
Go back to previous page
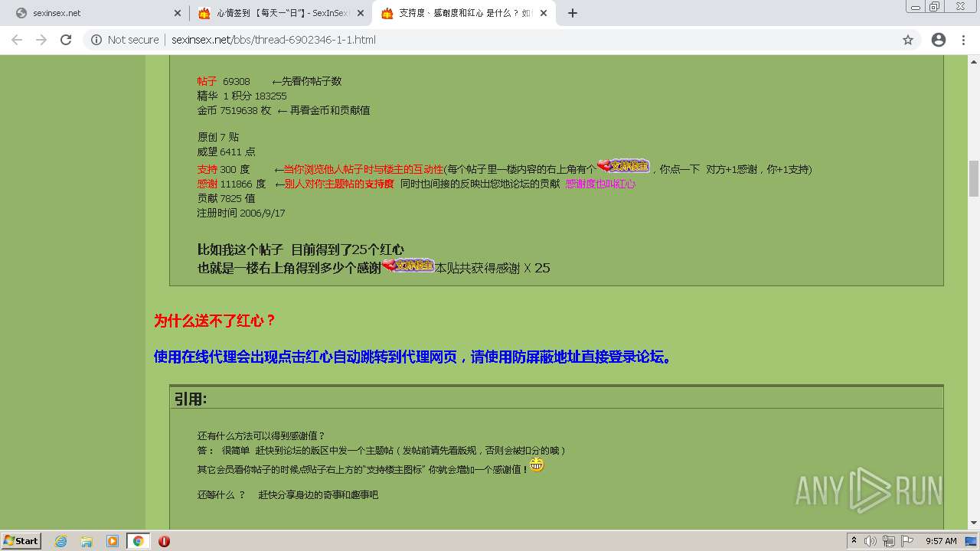[x=17, y=40]
